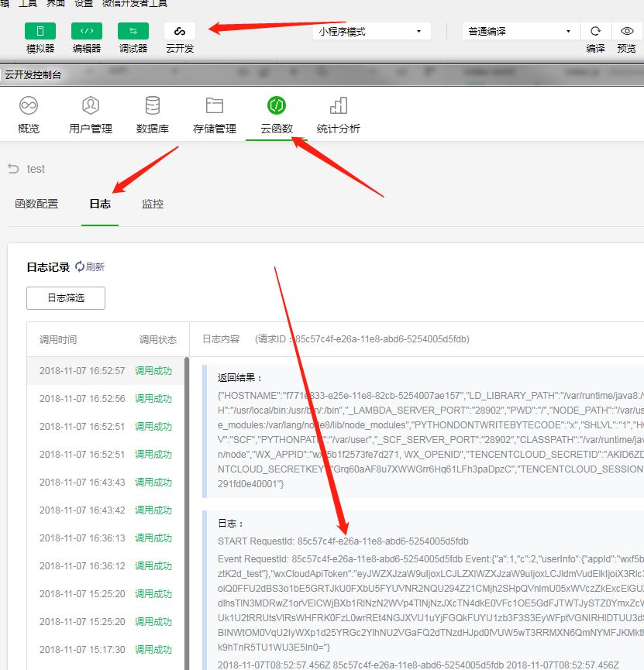The height and width of the screenshot is (670, 644).
Task: Select log entry 2018-11-07 15:17:30
Action: pos(105,650)
